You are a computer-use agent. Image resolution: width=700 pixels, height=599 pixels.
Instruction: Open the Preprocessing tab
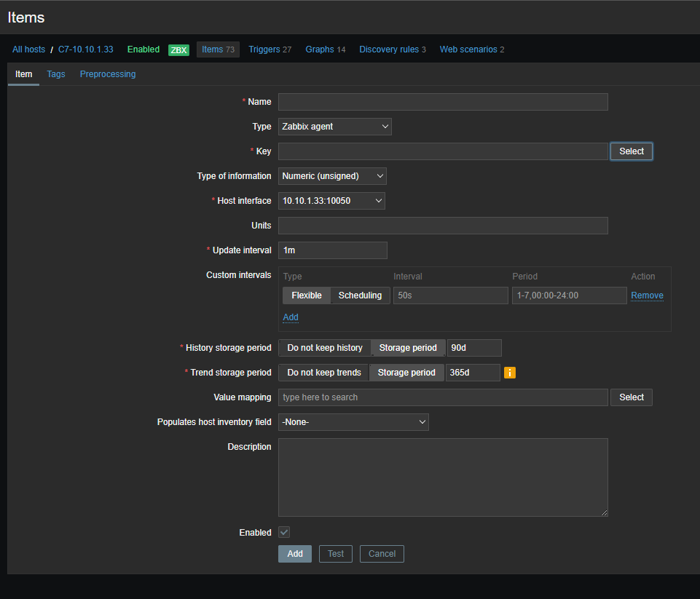tap(108, 74)
